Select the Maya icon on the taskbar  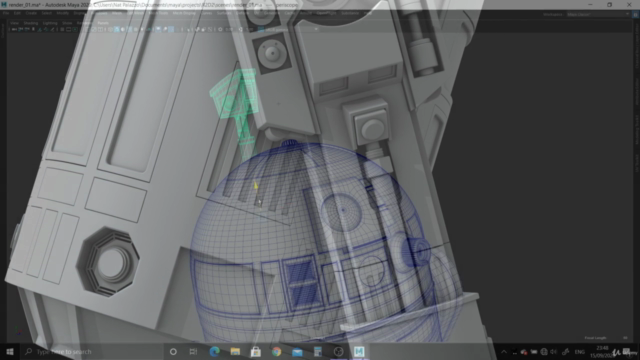tap(359, 351)
